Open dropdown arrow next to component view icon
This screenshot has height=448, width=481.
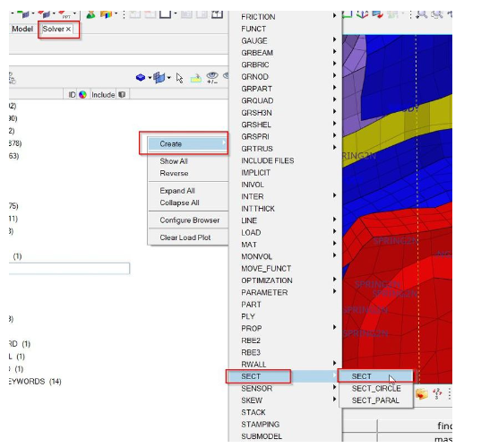(150, 78)
